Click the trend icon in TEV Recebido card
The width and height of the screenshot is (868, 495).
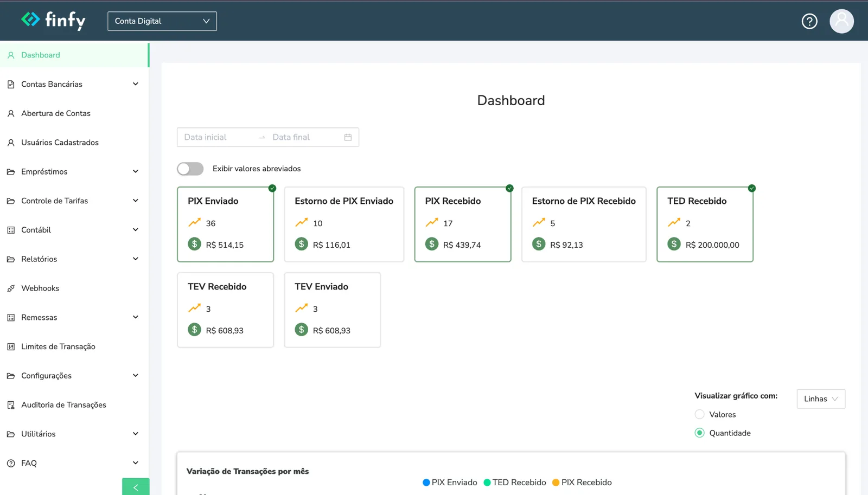pos(194,308)
